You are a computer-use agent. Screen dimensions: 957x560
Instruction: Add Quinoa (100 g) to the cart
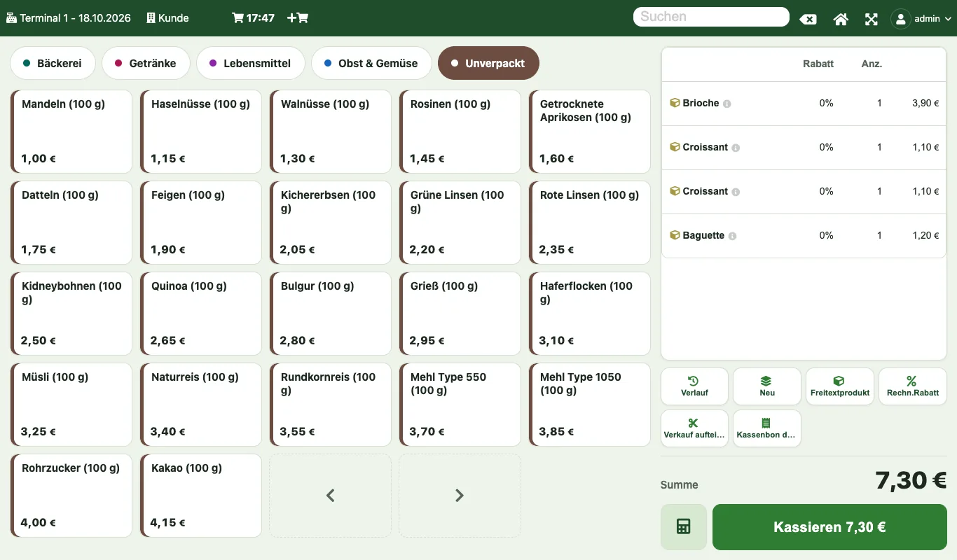point(201,314)
